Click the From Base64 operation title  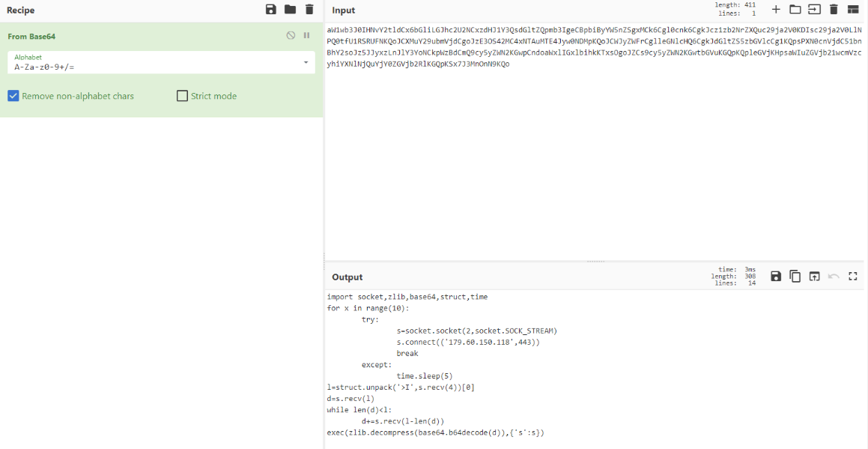point(31,37)
